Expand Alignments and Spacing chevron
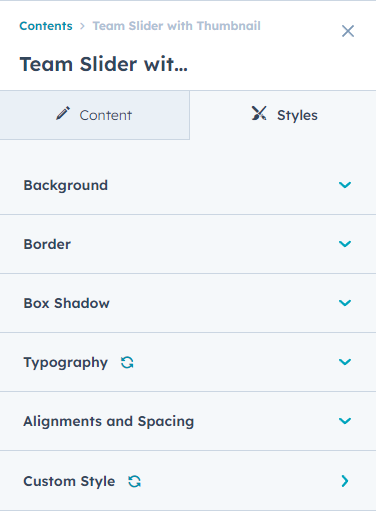Image resolution: width=376 pixels, height=511 pixels. (x=345, y=421)
